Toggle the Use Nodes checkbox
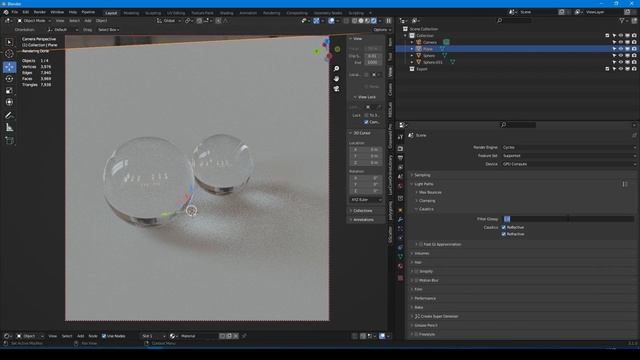Screen dimensions: 640x360 click(x=104, y=336)
